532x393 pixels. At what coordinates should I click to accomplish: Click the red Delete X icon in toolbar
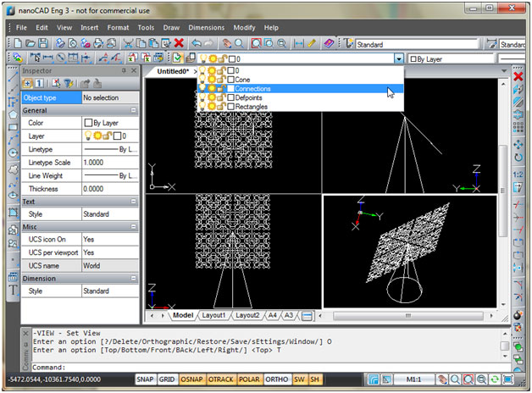point(179,43)
